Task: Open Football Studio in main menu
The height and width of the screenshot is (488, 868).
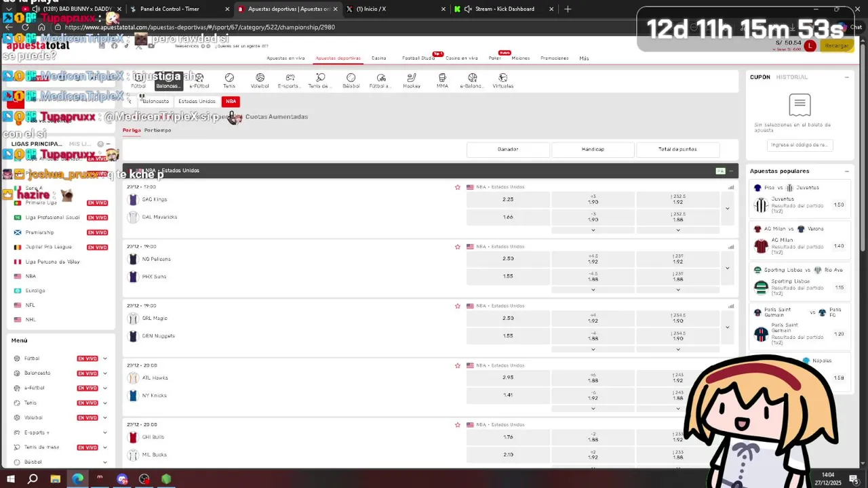Action: 418,58
